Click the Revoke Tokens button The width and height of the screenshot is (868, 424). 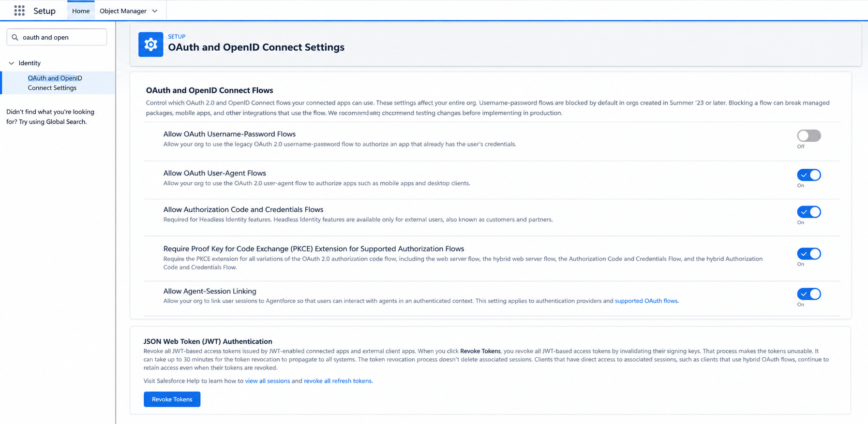point(172,399)
